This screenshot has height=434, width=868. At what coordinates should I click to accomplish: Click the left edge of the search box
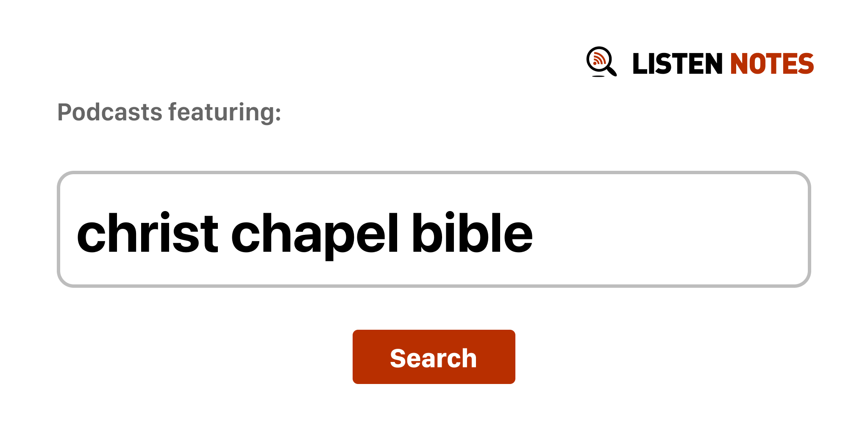pos(64,229)
